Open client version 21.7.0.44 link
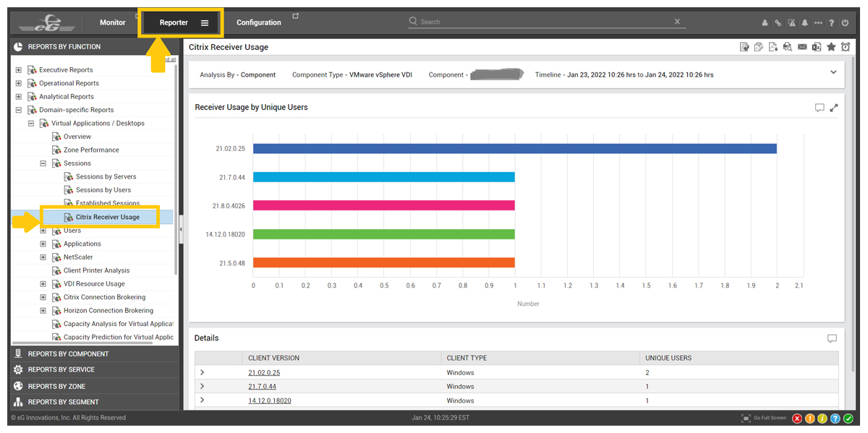 [262, 387]
